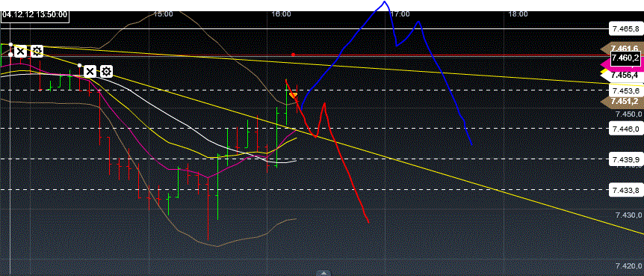Click the 15:00 time axis label
The image size is (644, 276).
click(163, 14)
